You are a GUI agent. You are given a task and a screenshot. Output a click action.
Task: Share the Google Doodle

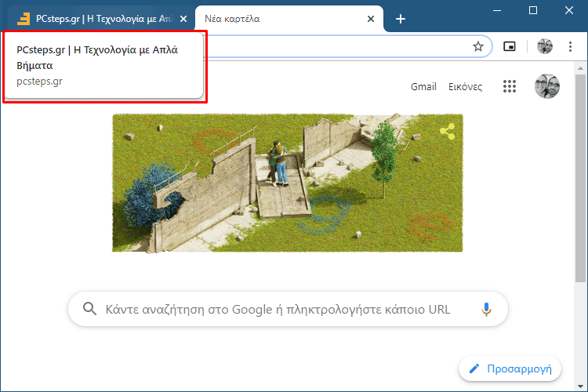[x=447, y=131]
